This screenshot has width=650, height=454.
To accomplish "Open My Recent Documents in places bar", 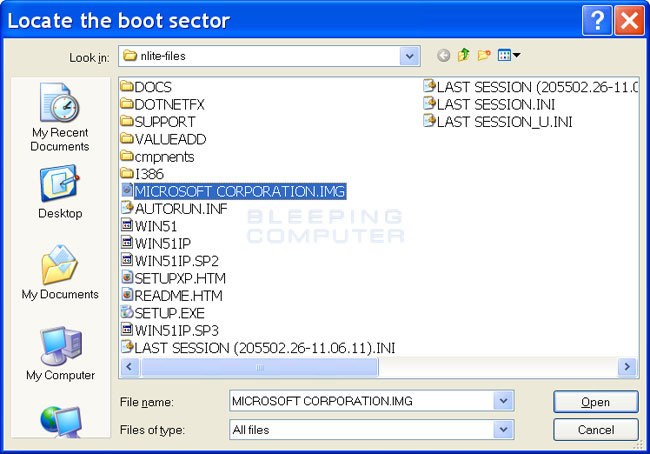I will pyautogui.click(x=60, y=117).
